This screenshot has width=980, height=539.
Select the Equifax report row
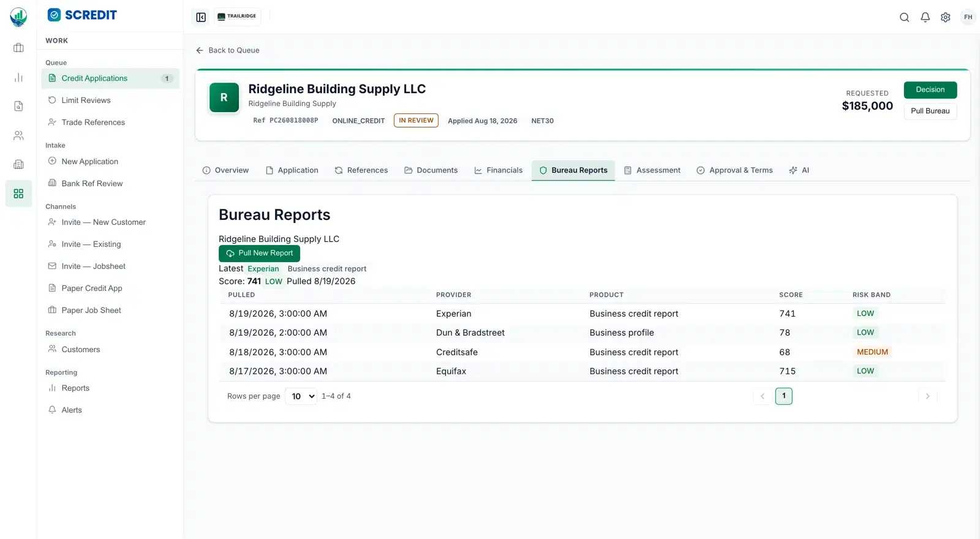coord(582,371)
